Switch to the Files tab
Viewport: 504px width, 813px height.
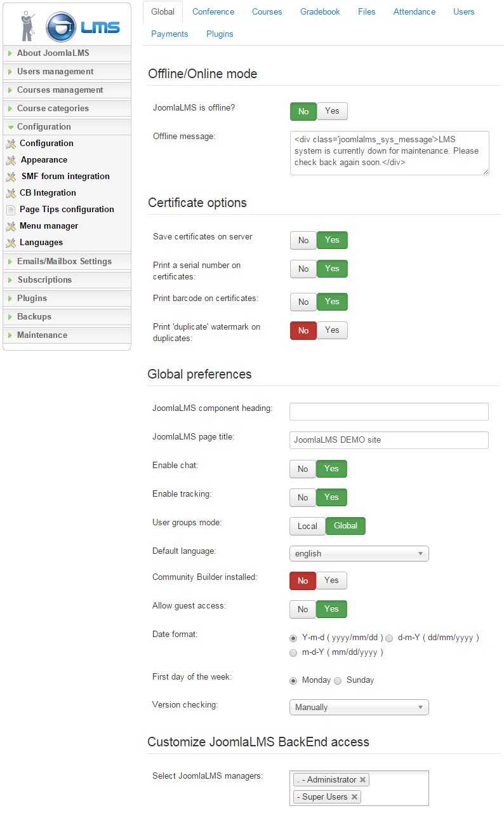[x=366, y=12]
